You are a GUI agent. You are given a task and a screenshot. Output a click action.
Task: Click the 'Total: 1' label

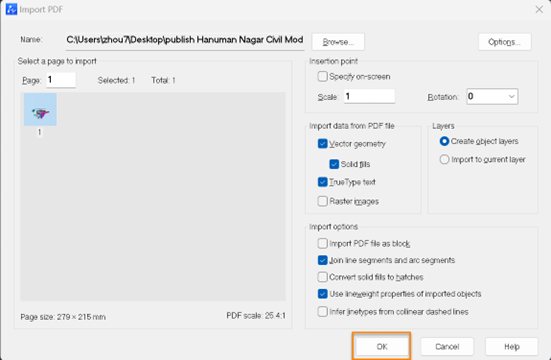point(163,81)
